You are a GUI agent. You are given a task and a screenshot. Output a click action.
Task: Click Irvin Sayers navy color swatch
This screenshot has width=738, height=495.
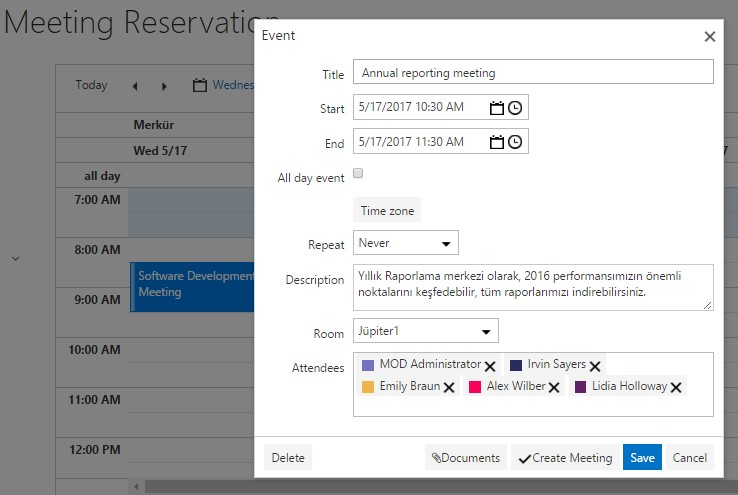516,365
